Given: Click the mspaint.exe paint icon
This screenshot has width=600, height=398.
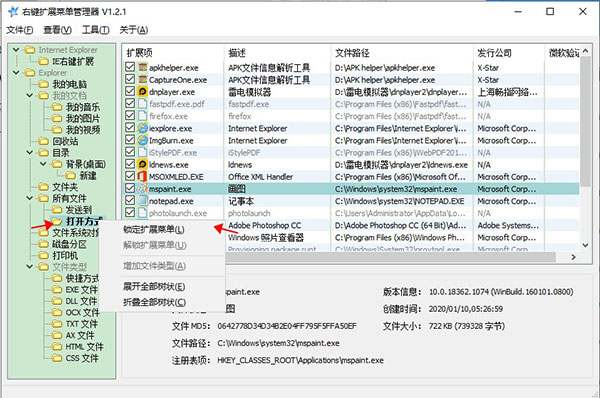Looking at the screenshot, I should click(x=143, y=189).
